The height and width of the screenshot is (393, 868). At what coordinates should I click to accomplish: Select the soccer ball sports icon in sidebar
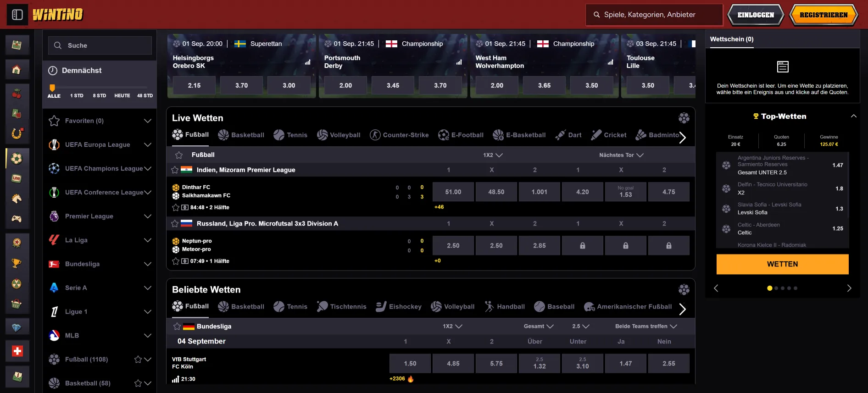click(x=17, y=159)
